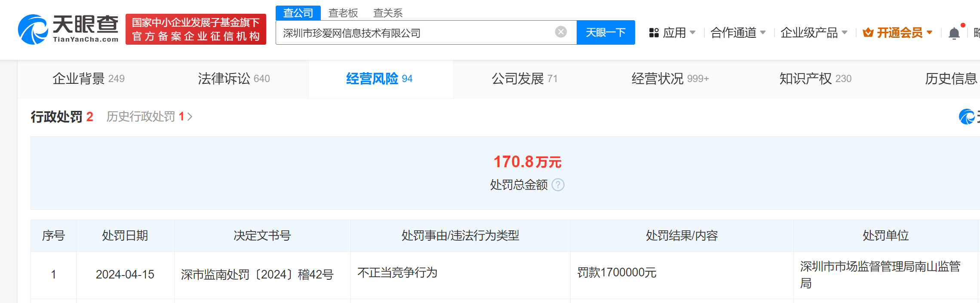Click the help icon beside 处罚总金额
This screenshot has width=980, height=303.
point(558,185)
